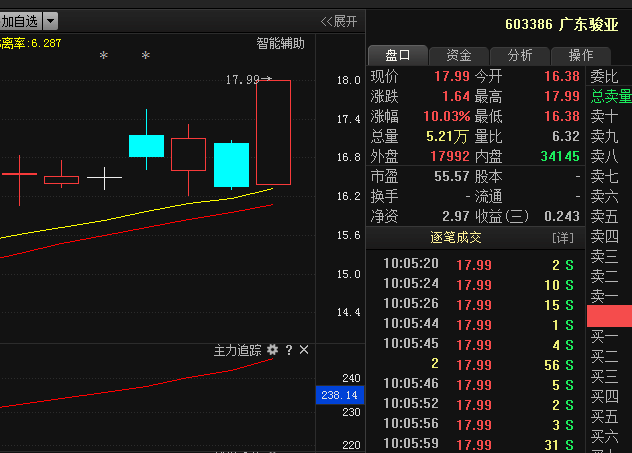This screenshot has height=453, width=632.
Task: Switch to the 操作 tab
Action: [x=581, y=55]
